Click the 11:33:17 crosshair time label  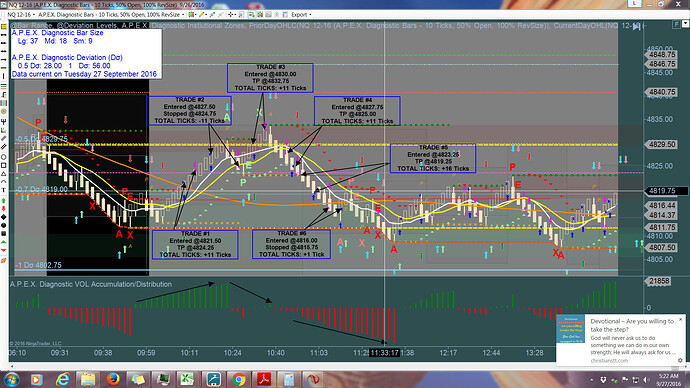[384, 353]
